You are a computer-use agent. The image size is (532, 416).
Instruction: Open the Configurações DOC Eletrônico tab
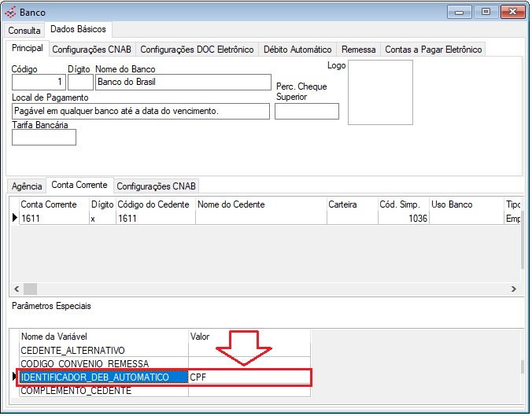[x=197, y=50]
